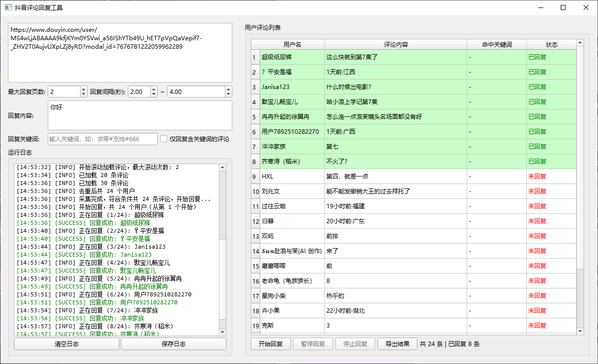The image size is (598, 364).
Task: Click 开始回复 button
Action: (x=271, y=344)
